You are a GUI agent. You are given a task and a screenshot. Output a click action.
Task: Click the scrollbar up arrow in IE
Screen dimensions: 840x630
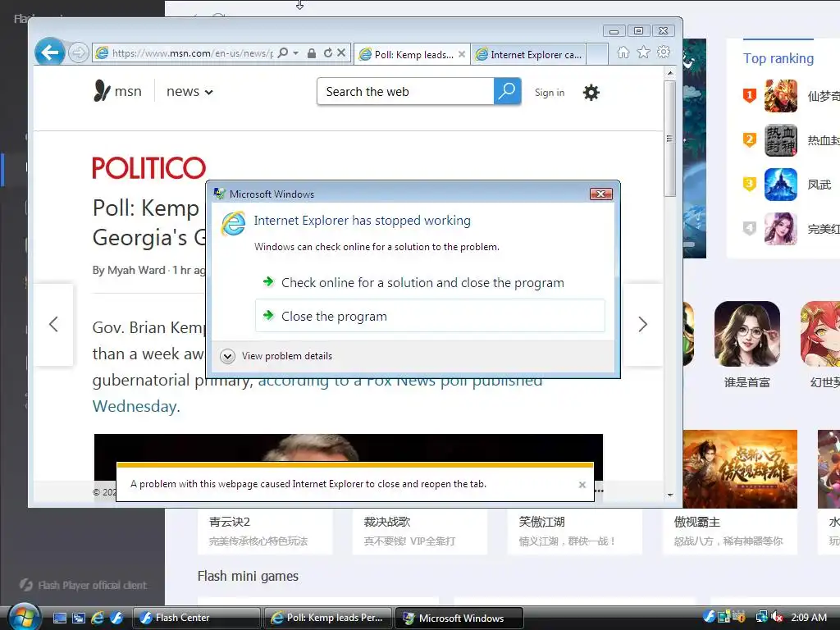[x=670, y=72]
